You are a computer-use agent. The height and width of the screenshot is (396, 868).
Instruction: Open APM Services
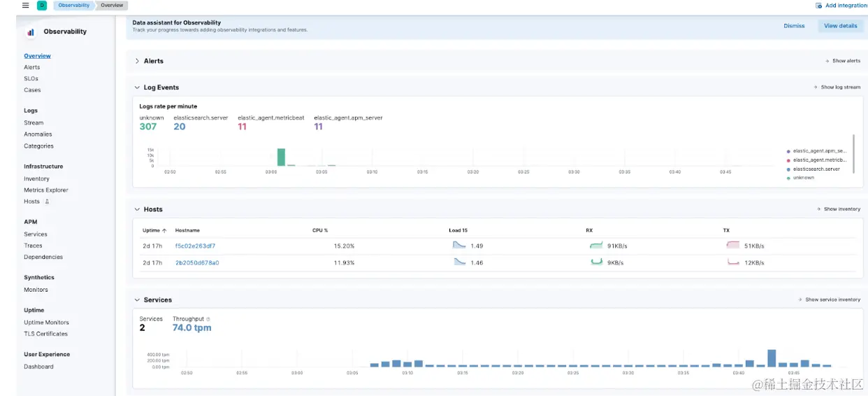36,234
